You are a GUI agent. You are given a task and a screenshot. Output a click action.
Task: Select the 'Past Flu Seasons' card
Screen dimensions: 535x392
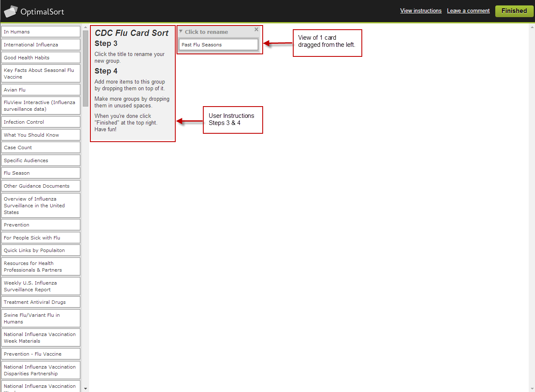[219, 45]
